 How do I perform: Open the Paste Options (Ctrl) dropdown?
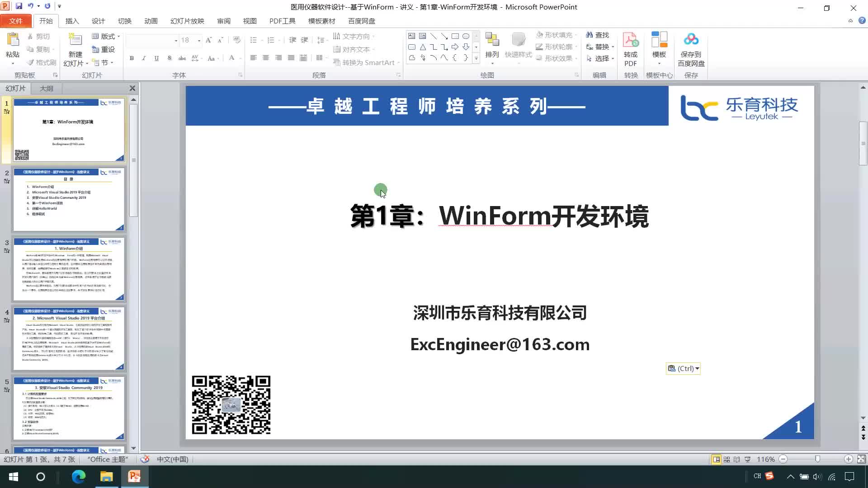coord(683,368)
